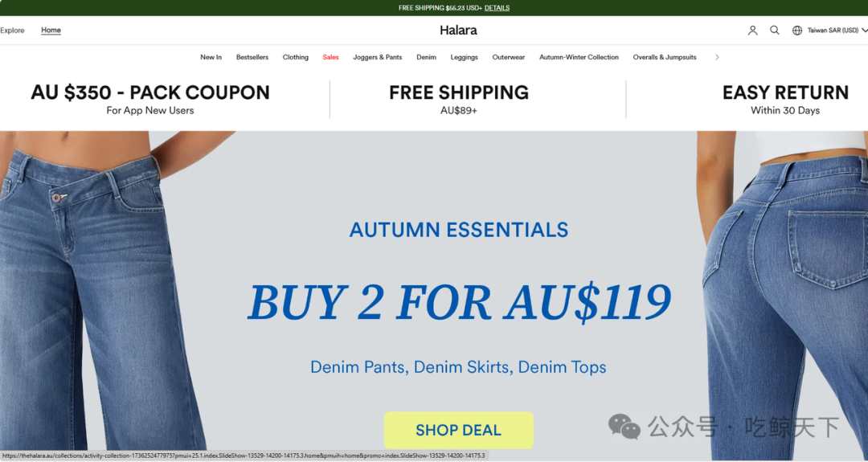Click the SHOP DEAL button
This screenshot has height=462, width=868.
(x=458, y=430)
